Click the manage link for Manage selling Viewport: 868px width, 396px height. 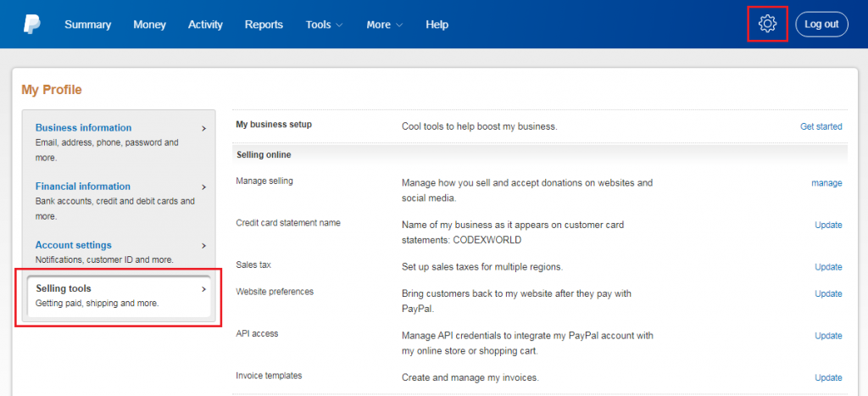(826, 182)
